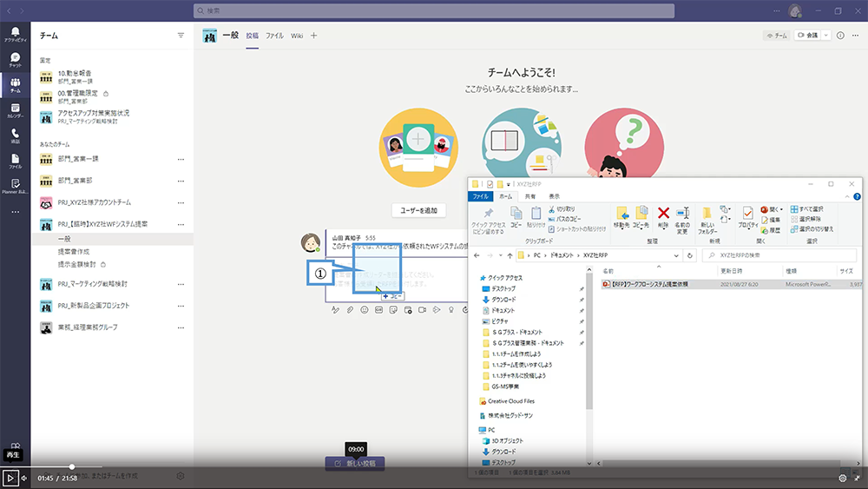Click the channel info icon in Teams header

tap(840, 36)
